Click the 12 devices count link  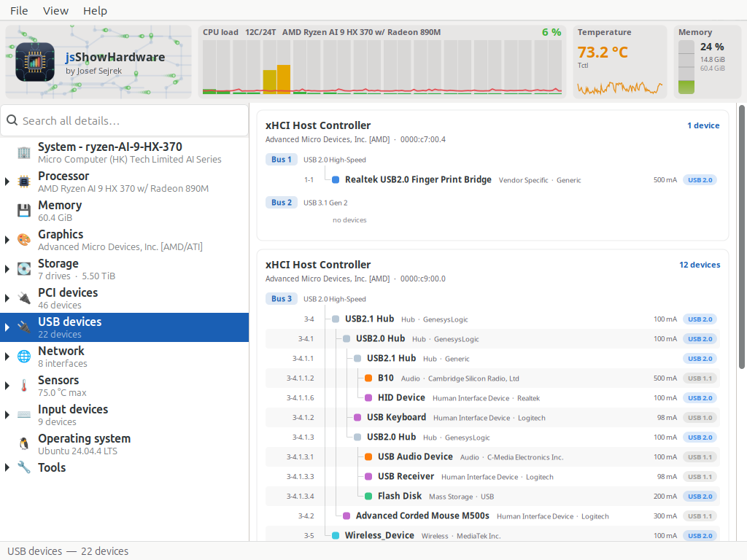tap(700, 264)
